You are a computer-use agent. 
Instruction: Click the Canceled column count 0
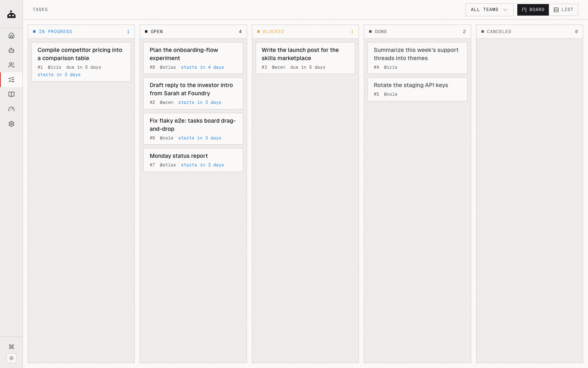577,32
